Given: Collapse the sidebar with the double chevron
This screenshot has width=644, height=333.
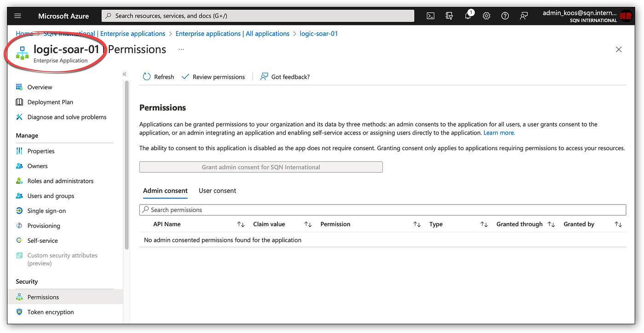Looking at the screenshot, I should pyautogui.click(x=124, y=74).
